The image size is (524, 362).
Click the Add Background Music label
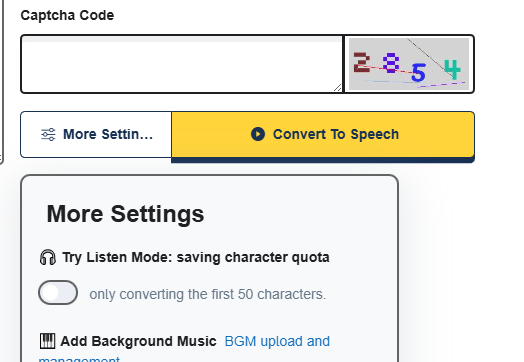coord(138,341)
